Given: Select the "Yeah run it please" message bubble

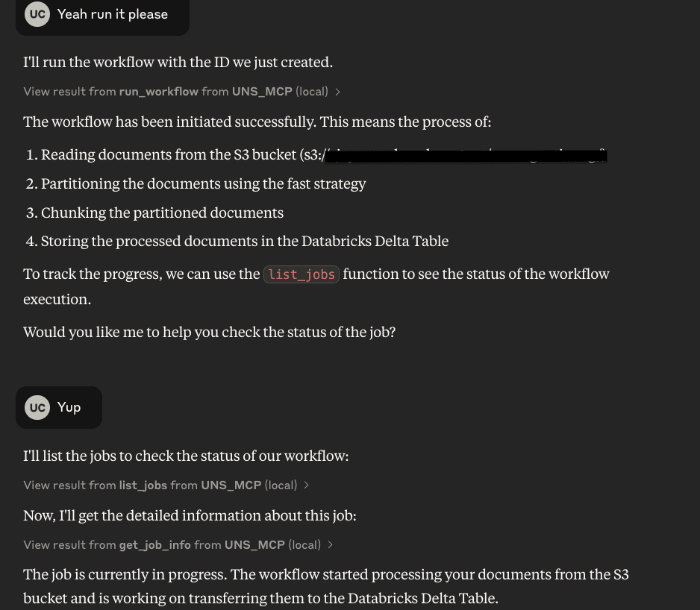Looking at the screenshot, I should [103, 16].
